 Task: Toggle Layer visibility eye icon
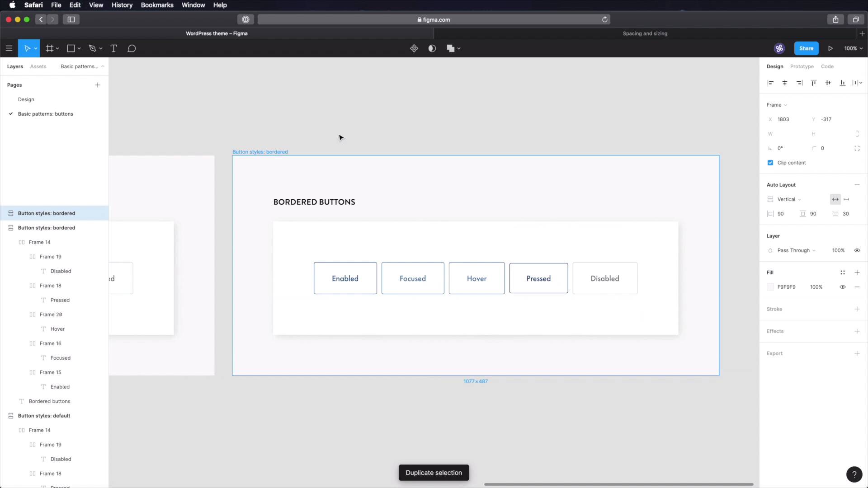pos(857,250)
